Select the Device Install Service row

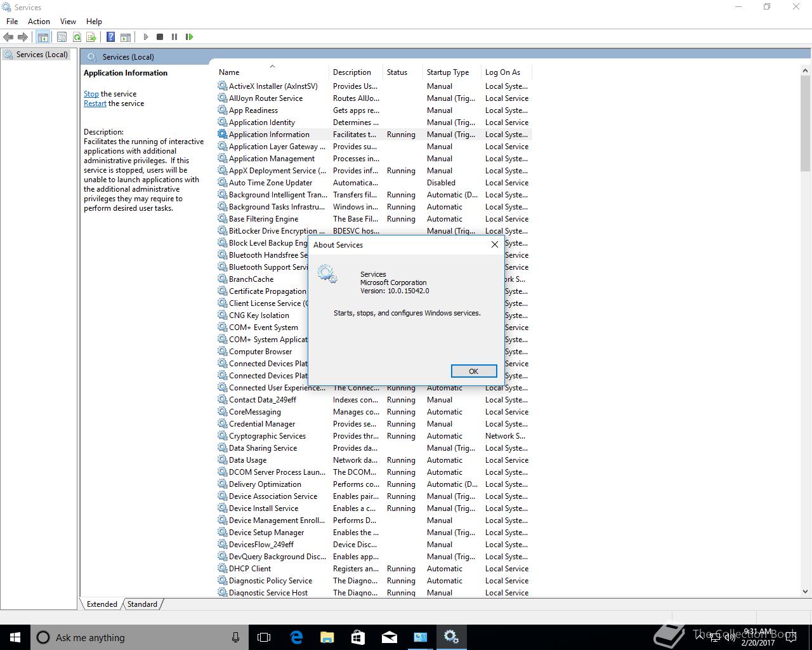[374, 508]
